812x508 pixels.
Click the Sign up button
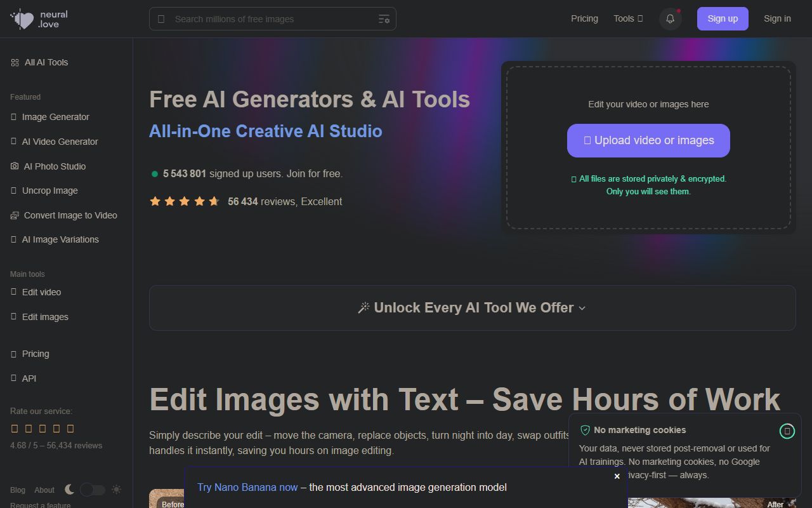point(723,18)
